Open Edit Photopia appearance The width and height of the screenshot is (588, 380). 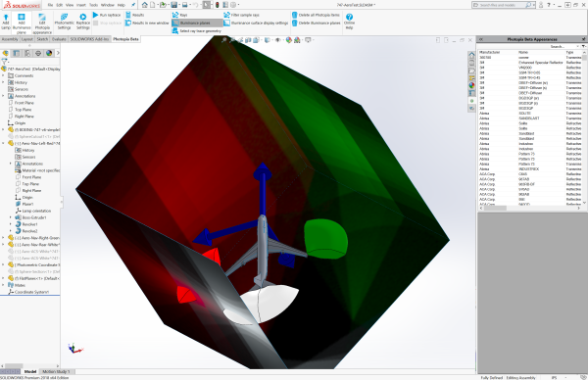coord(42,24)
